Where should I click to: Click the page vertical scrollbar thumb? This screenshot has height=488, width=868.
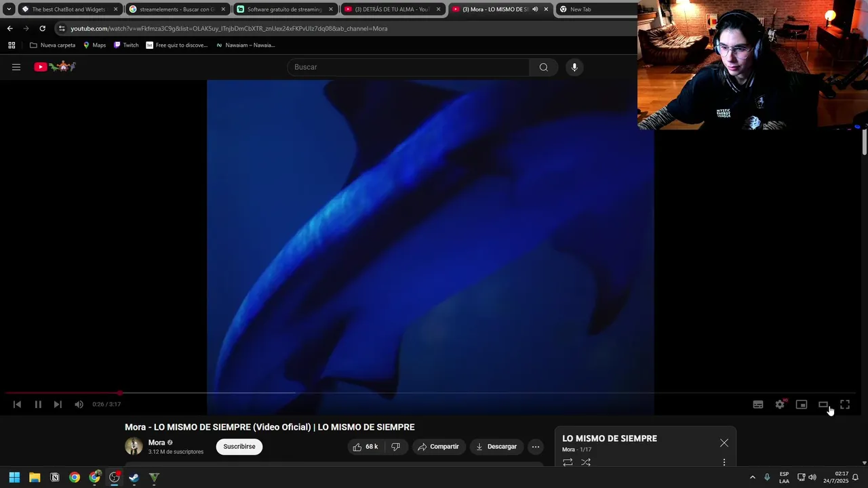(864, 142)
